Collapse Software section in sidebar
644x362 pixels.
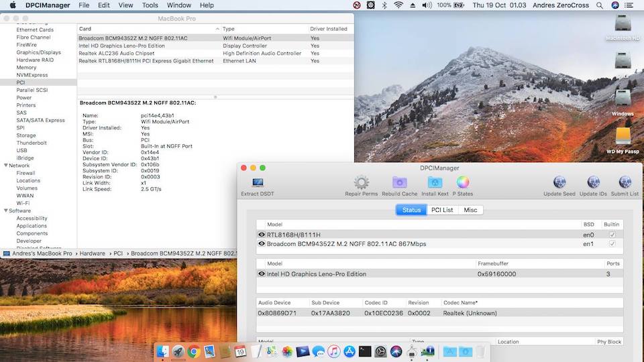[6, 210]
